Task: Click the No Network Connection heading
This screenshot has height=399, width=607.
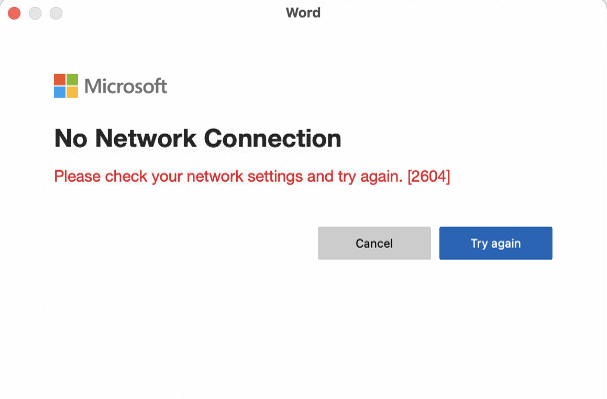Action: click(x=198, y=139)
